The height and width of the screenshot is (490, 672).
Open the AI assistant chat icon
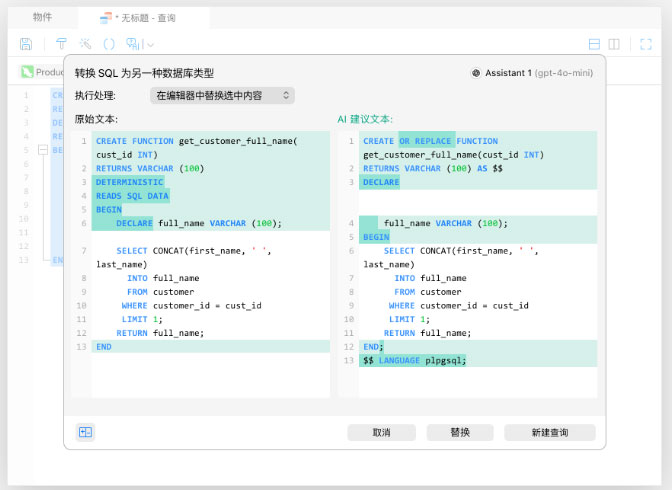click(x=132, y=44)
